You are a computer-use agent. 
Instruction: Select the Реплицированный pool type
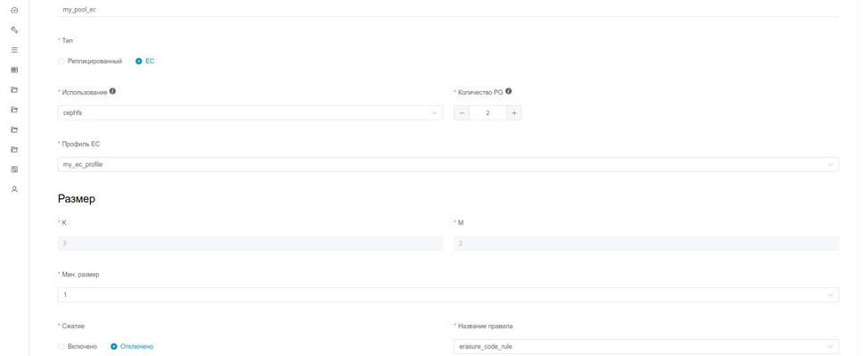(x=90, y=61)
